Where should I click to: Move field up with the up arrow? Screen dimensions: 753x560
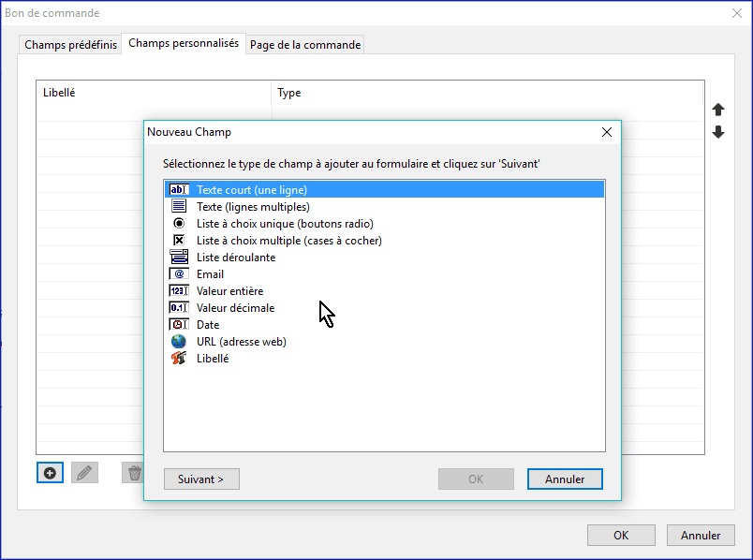[x=718, y=110]
